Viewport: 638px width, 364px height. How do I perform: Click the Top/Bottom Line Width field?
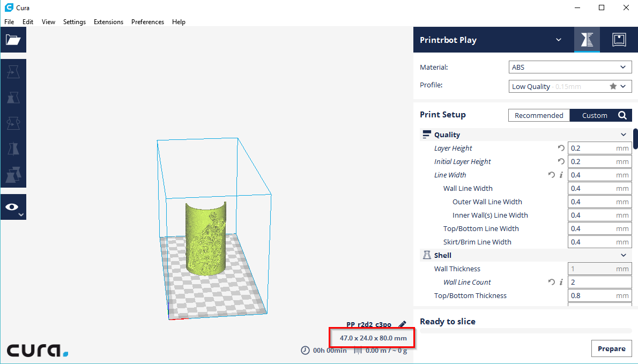[600, 228]
